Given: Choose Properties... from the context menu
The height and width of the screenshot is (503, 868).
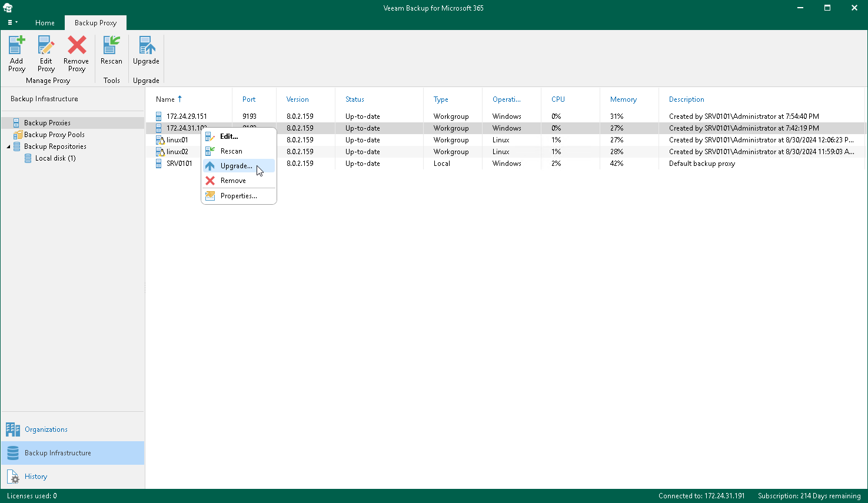Looking at the screenshot, I should pyautogui.click(x=239, y=196).
